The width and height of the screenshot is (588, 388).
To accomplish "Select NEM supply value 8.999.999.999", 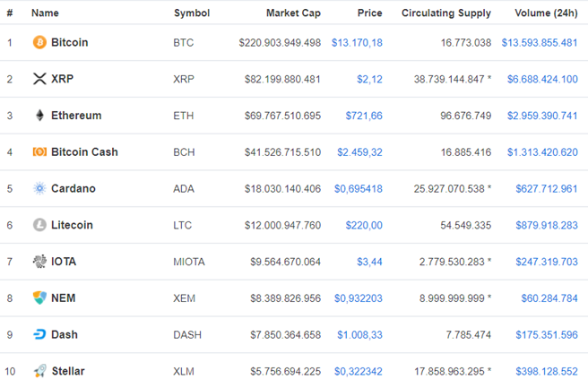I will click(x=452, y=298).
